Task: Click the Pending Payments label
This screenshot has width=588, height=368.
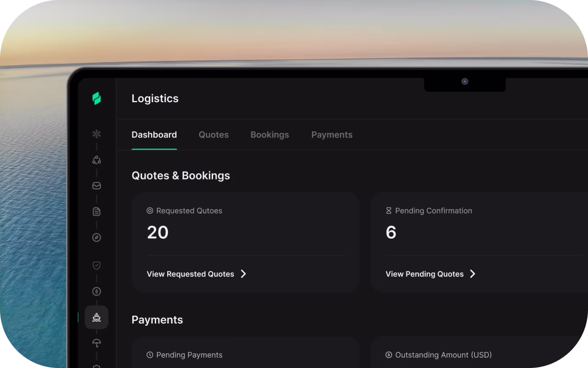Action: point(189,355)
